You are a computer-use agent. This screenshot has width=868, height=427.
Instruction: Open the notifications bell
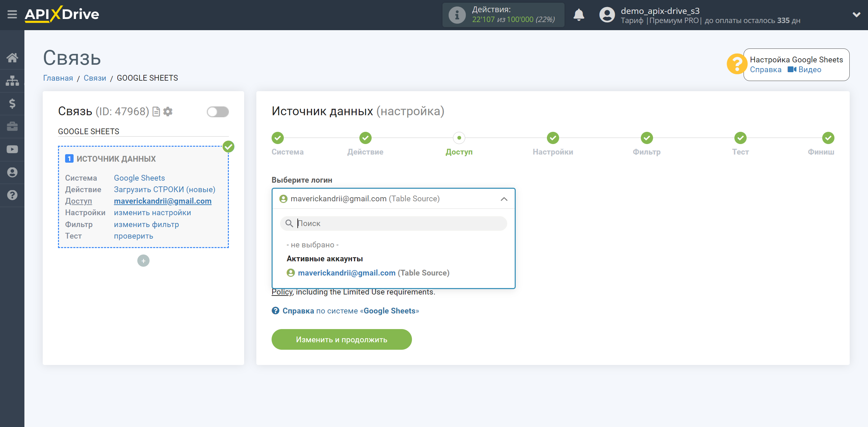point(579,15)
